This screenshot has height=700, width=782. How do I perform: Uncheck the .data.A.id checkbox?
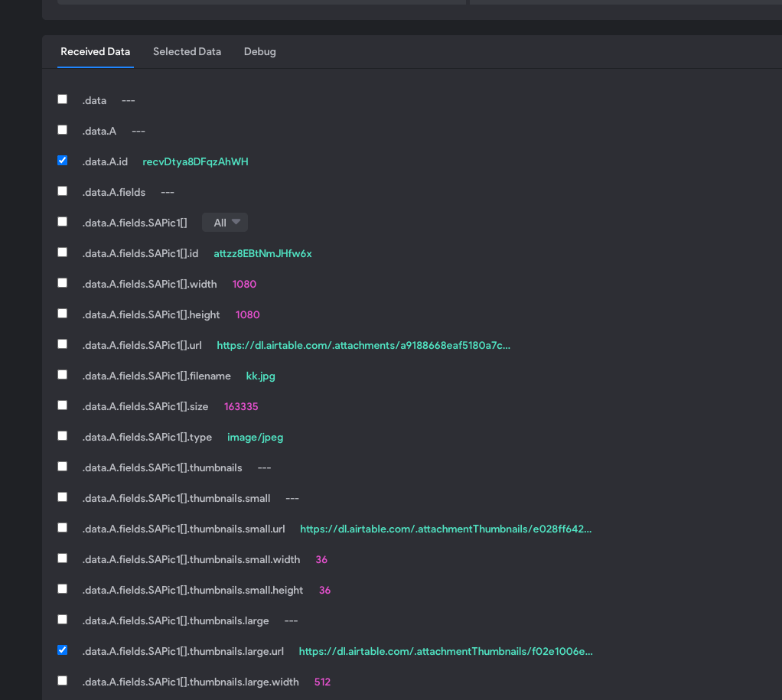click(x=62, y=161)
